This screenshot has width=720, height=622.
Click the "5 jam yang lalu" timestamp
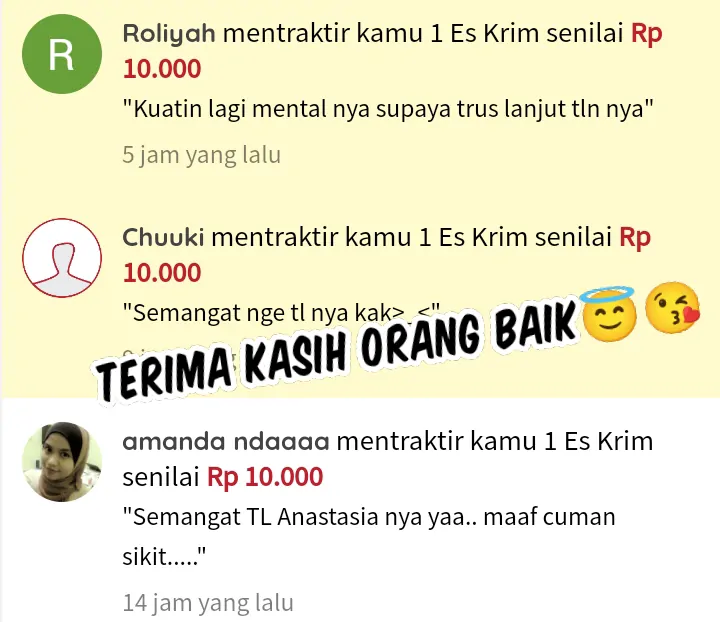click(202, 155)
